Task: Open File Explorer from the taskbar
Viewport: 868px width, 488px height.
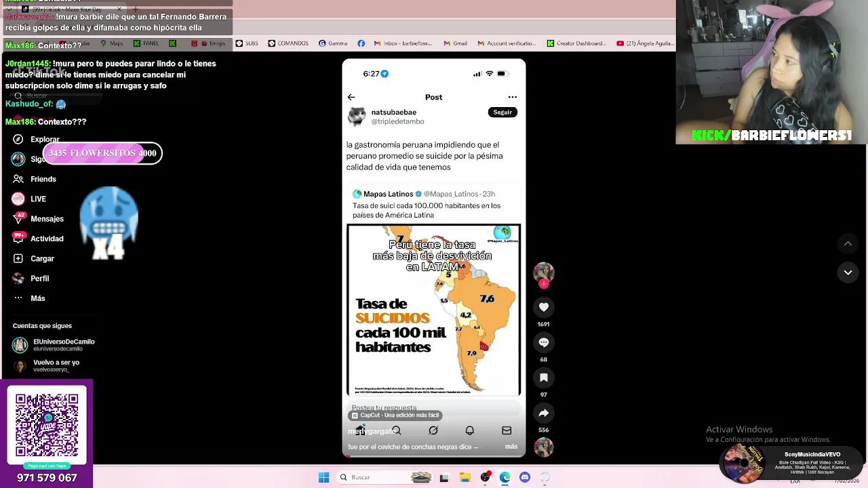Action: (x=465, y=477)
